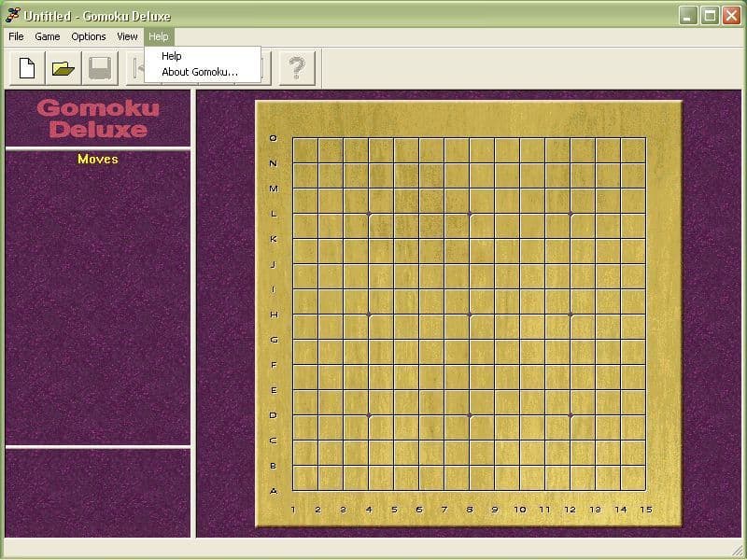Click column label 8 below the board
Image resolution: width=747 pixels, height=560 pixels.
[x=470, y=510]
